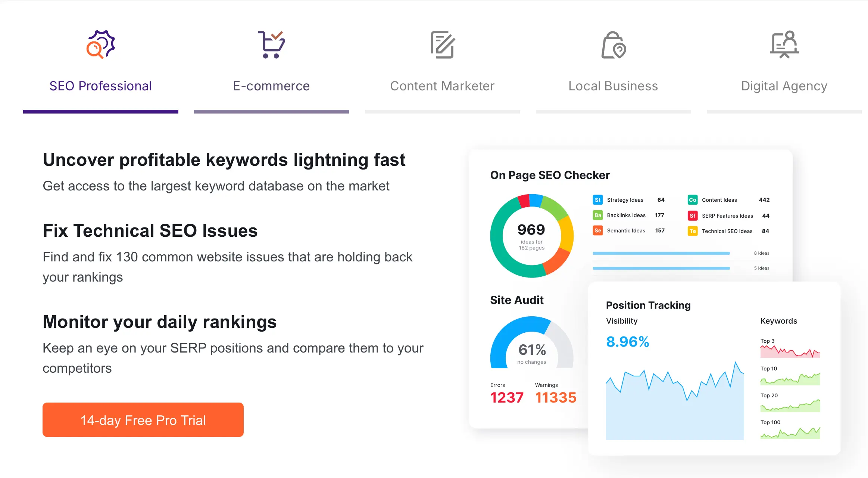The image size is (868, 478).
Task: Click the '8 Ideas' blue progress bar
Action: click(x=661, y=253)
